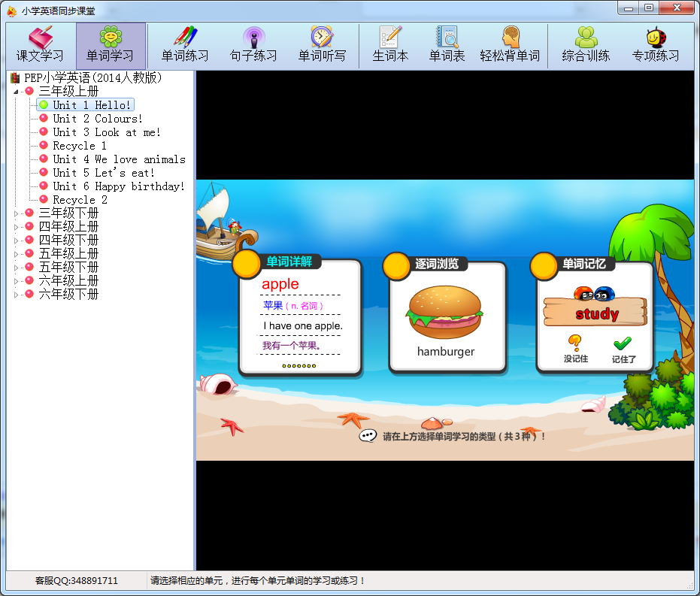Switch to the 单词学习 toolbar tab

pyautogui.click(x=111, y=45)
